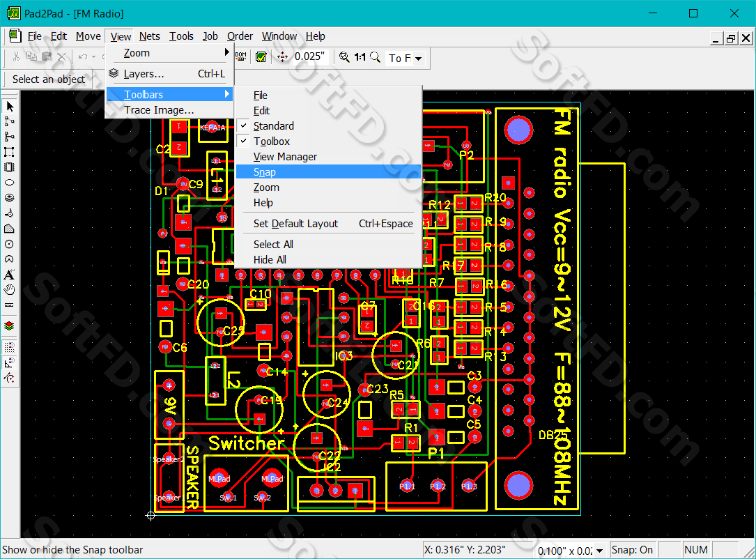
Task: Select the hand pan tool in the toolbox
Action: pyautogui.click(x=9, y=290)
